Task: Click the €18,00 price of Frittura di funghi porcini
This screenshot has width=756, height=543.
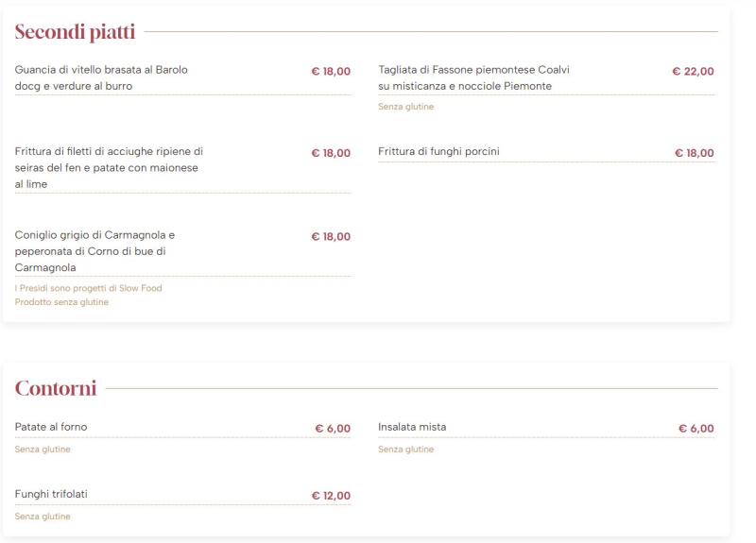Action: tap(695, 153)
